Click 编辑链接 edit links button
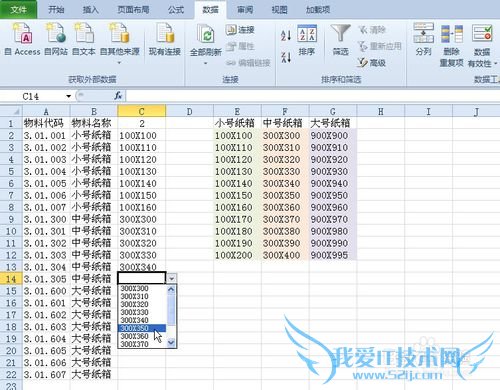Image resolution: width=500 pixels, height=390 pixels. [248, 62]
